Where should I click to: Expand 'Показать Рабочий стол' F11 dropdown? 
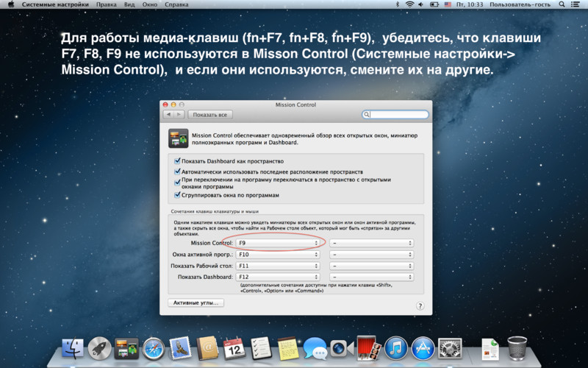[278, 266]
